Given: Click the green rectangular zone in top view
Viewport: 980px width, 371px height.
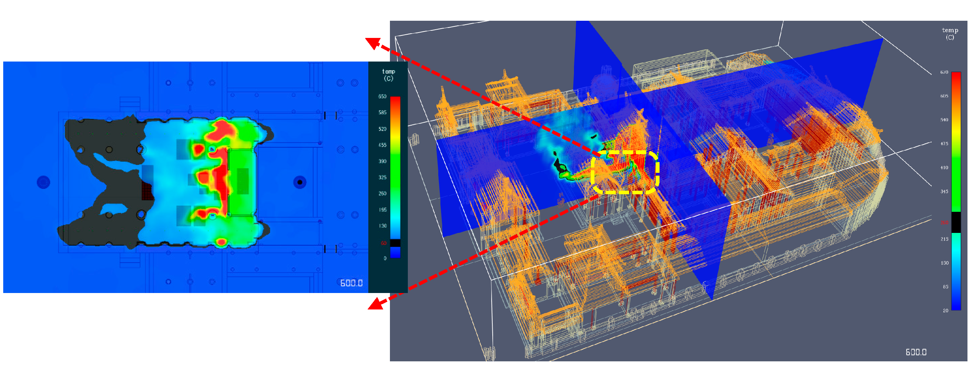Looking at the screenshot, I should pyautogui.click(x=242, y=181).
